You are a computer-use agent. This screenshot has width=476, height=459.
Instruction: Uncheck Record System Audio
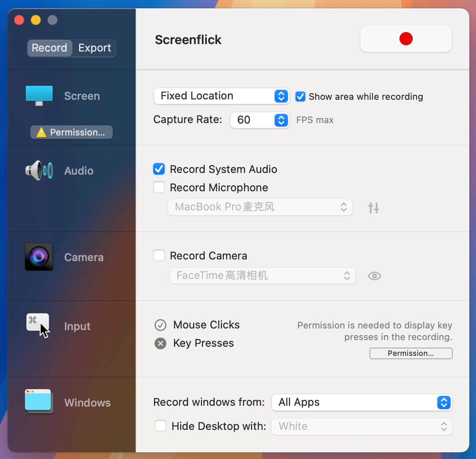(159, 169)
